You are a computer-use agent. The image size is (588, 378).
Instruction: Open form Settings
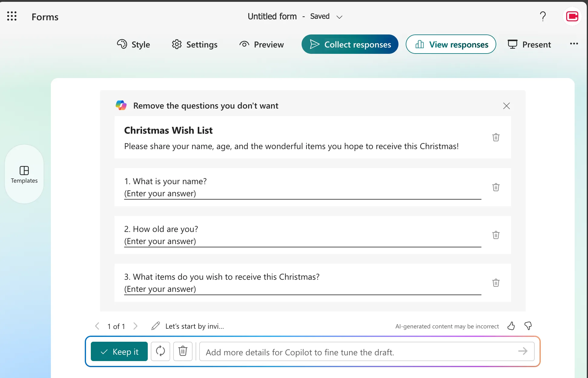pos(195,44)
